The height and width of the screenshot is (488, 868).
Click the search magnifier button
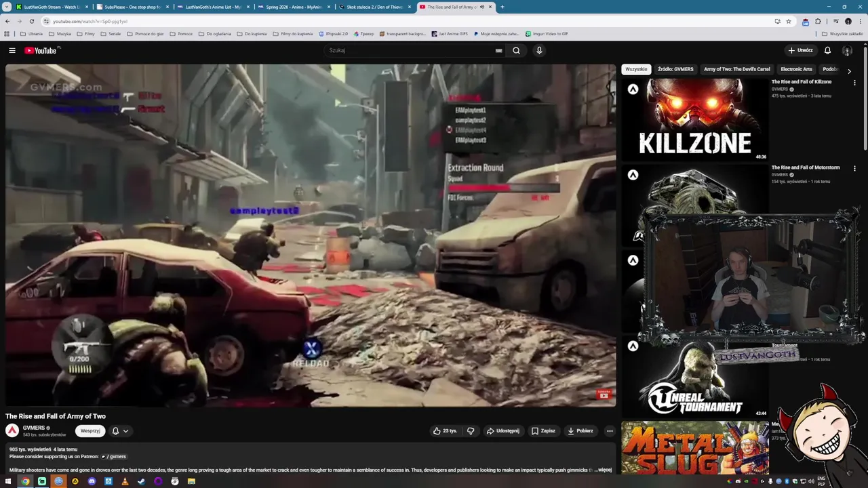(x=516, y=50)
